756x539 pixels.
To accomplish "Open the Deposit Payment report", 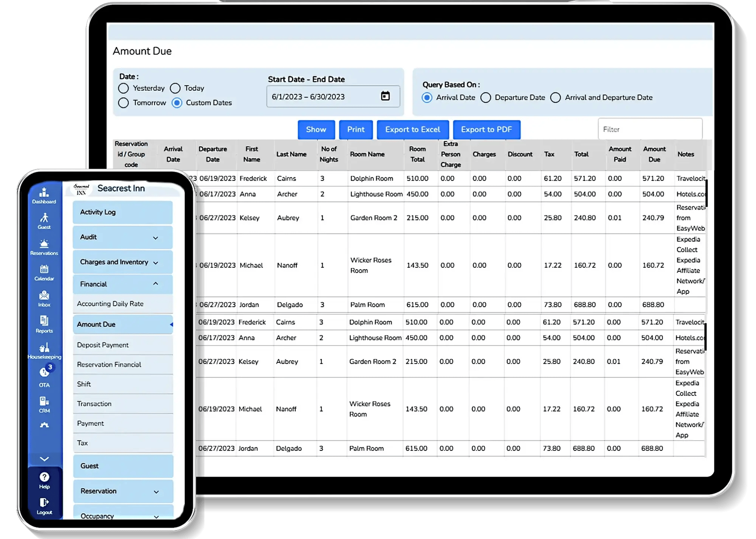I will click(x=103, y=345).
